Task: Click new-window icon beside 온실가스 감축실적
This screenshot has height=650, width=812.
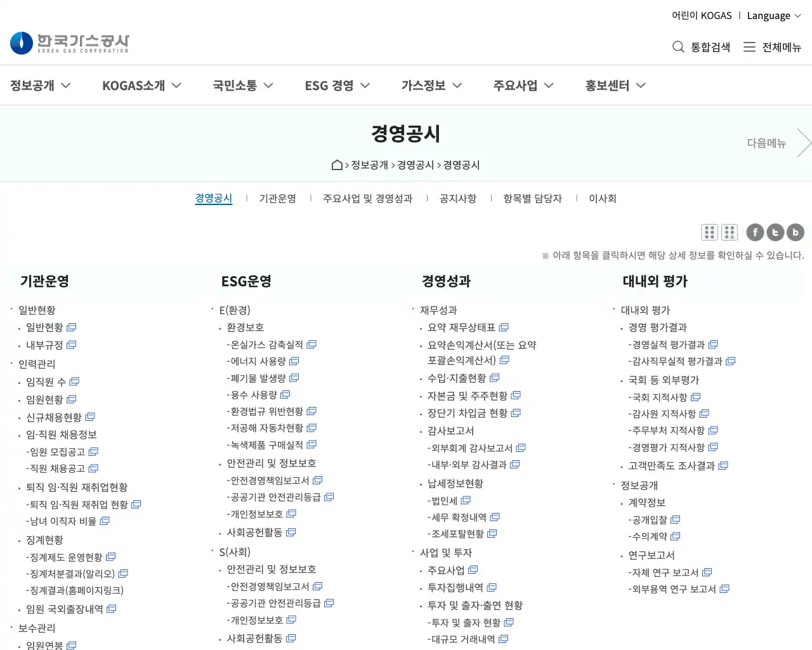Action: click(311, 345)
